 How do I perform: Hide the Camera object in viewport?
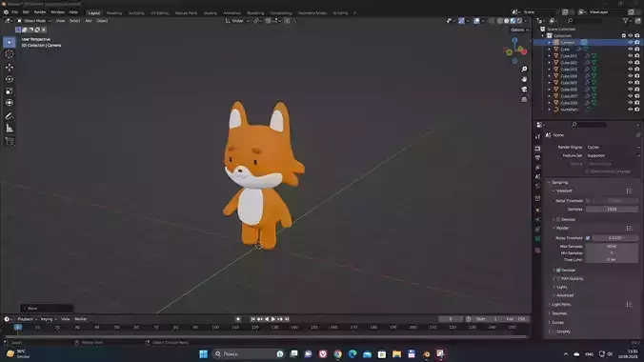pos(631,42)
